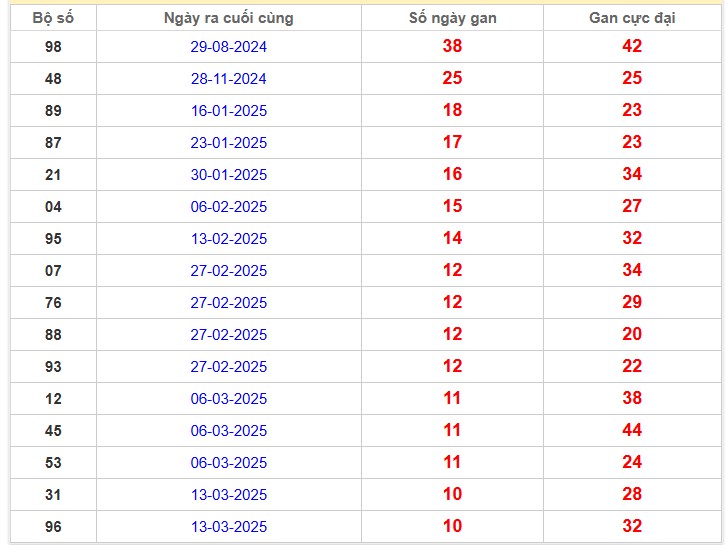Open 06-03-2025 date in row 45
The height and width of the screenshot is (545, 726).
pos(229,431)
